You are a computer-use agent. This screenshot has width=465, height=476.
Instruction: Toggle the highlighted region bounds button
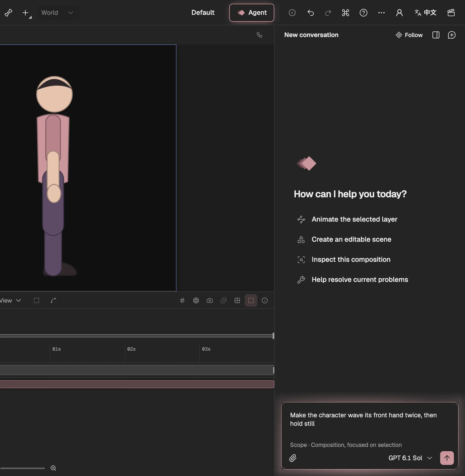251,300
